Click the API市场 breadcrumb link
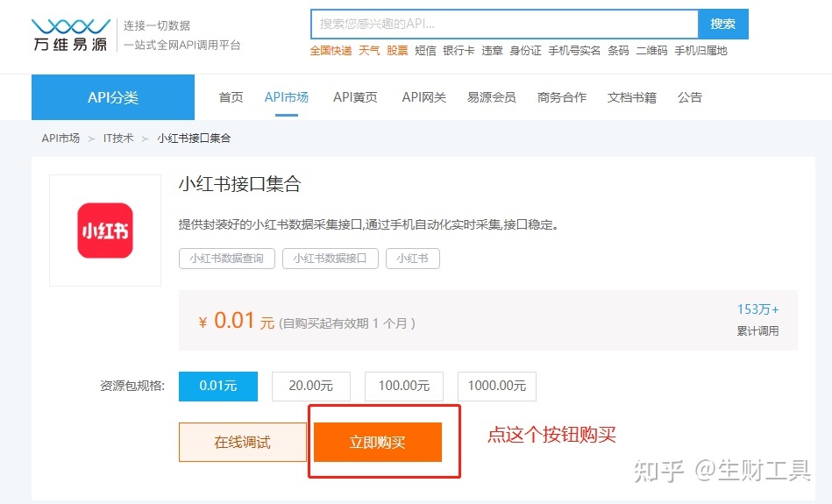The height and width of the screenshot is (504, 832). coord(60,138)
